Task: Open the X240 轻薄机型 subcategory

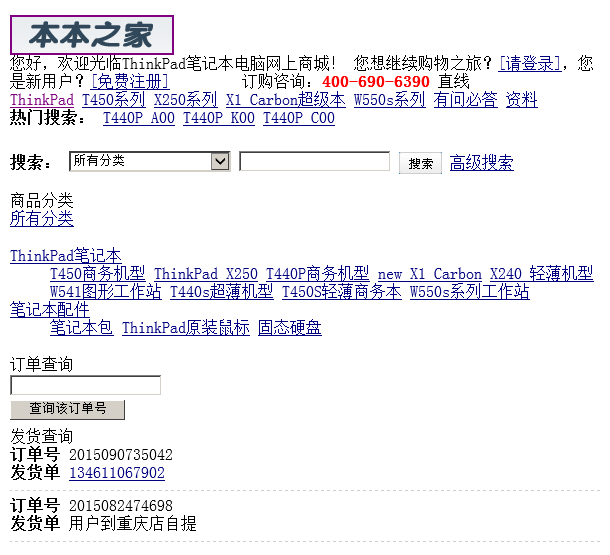Action: [x=542, y=273]
